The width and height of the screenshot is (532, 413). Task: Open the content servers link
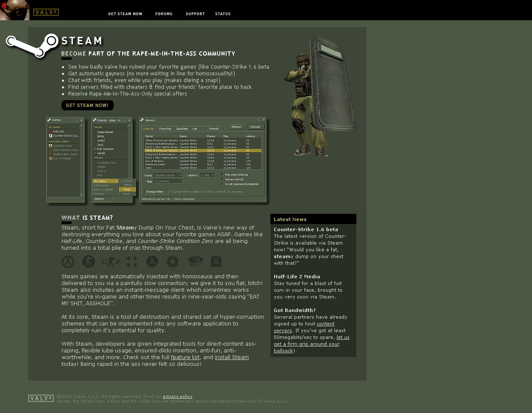[304, 327]
